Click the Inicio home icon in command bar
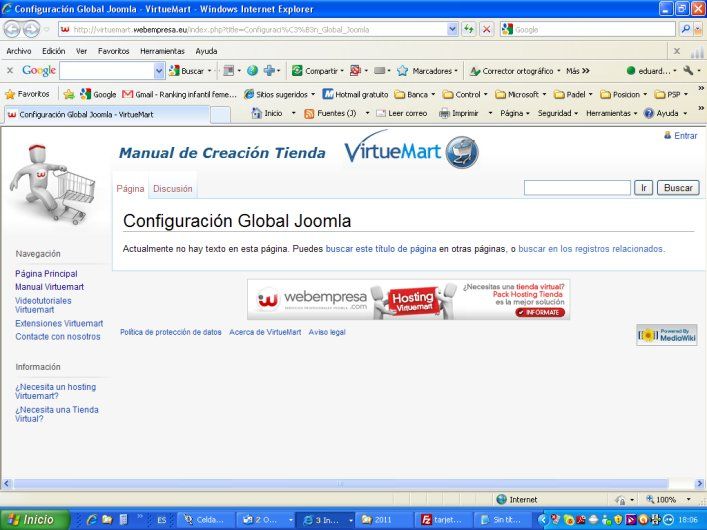This screenshot has width=707, height=530. pyautogui.click(x=257, y=113)
